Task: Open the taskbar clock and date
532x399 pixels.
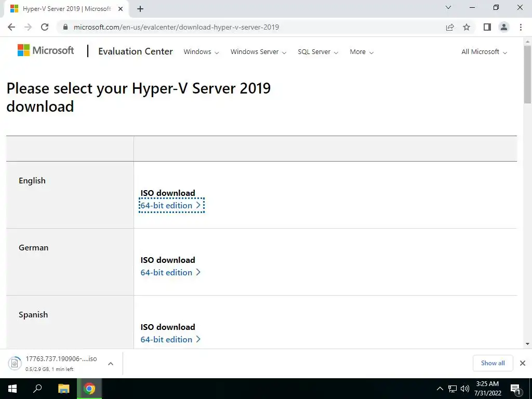Action: point(487,389)
